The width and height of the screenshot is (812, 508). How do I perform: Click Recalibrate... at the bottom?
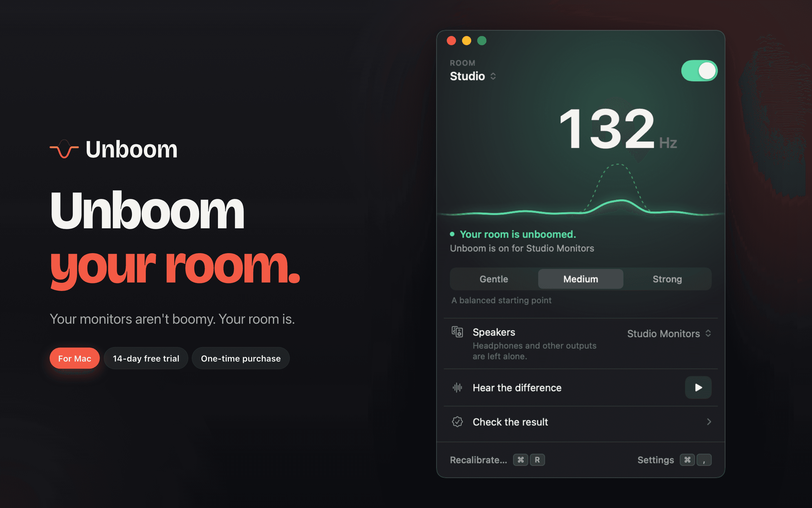point(478,460)
